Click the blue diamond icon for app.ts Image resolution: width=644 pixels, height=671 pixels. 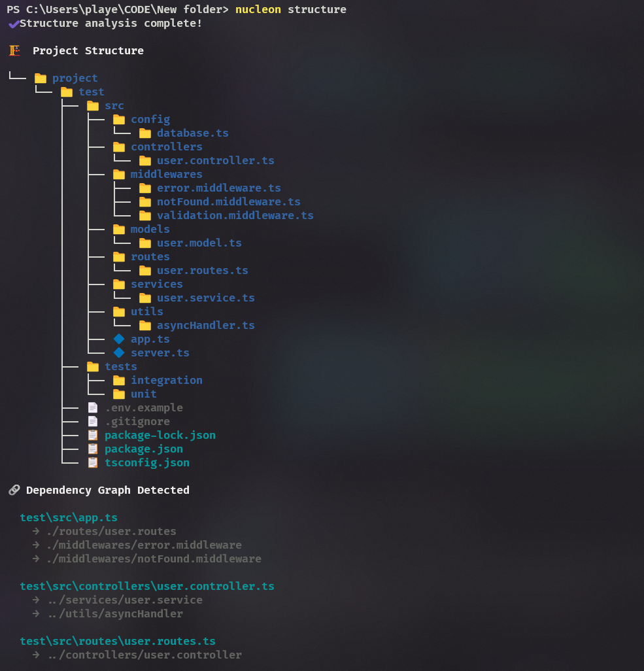[x=119, y=339]
